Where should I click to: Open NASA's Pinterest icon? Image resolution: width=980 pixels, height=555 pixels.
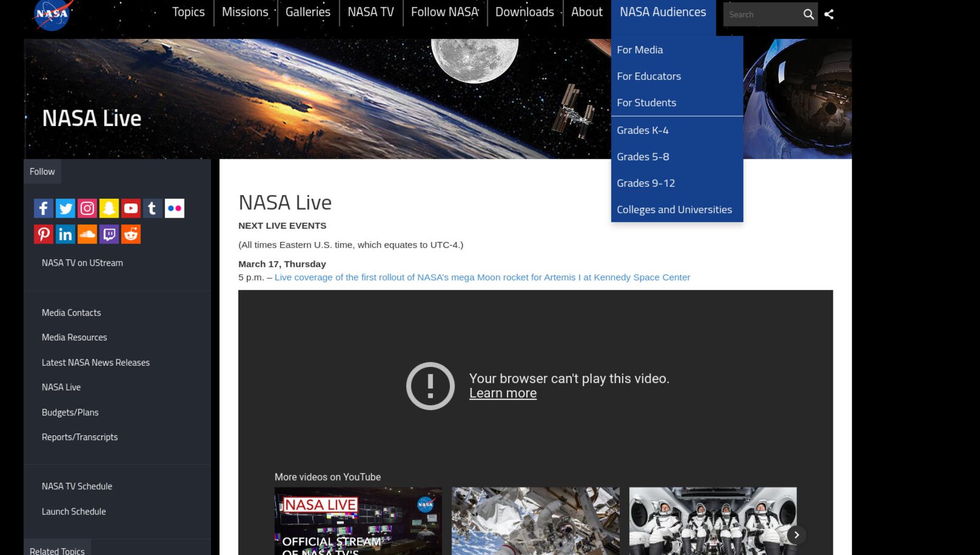tap(43, 234)
